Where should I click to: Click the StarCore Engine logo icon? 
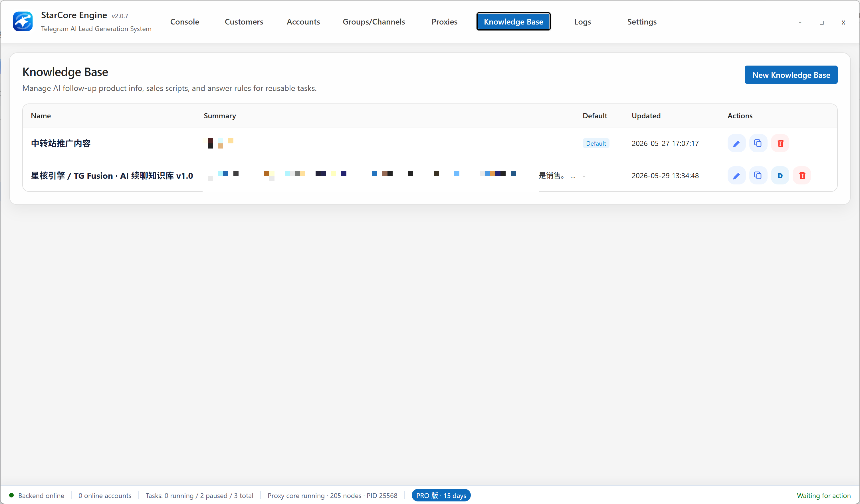tap(23, 21)
